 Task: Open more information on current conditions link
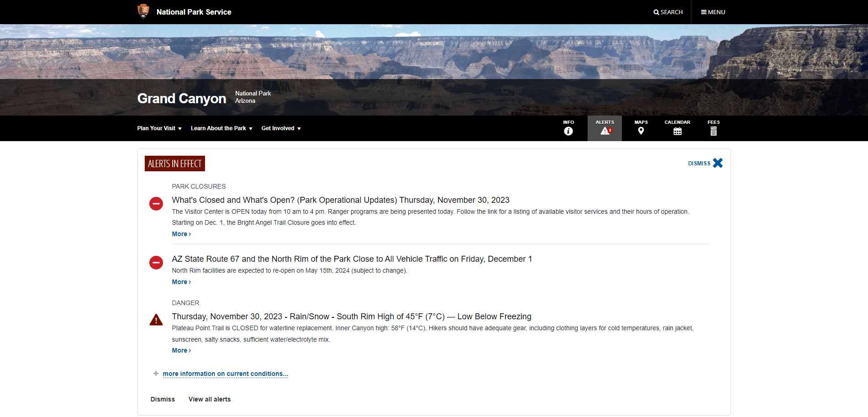[226, 374]
